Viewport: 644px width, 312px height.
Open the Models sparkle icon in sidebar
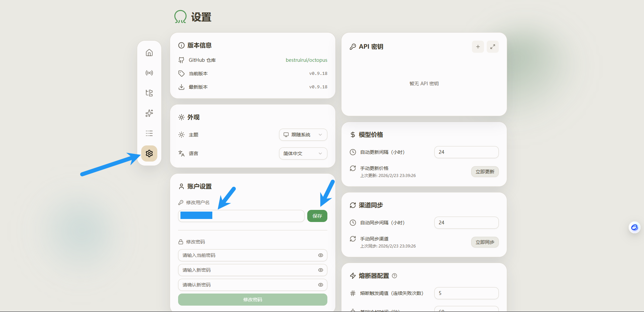pos(149,113)
